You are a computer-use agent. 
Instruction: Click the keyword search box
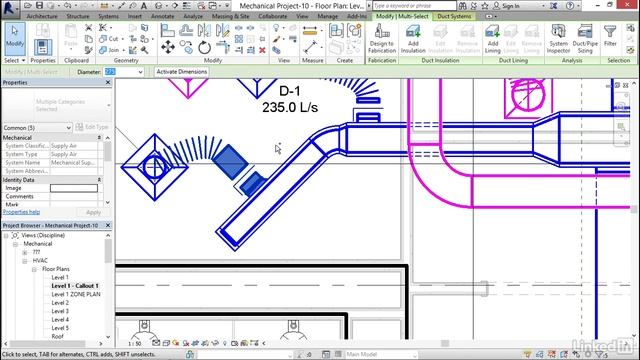(414, 6)
